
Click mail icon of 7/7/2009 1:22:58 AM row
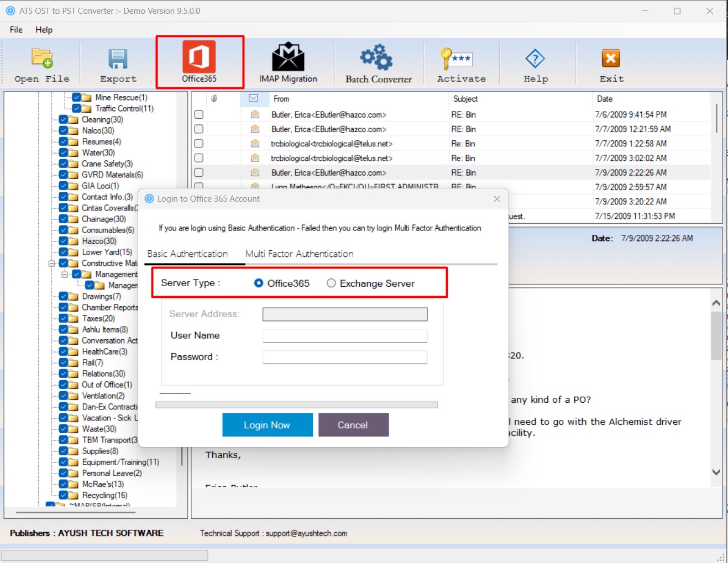(255, 143)
